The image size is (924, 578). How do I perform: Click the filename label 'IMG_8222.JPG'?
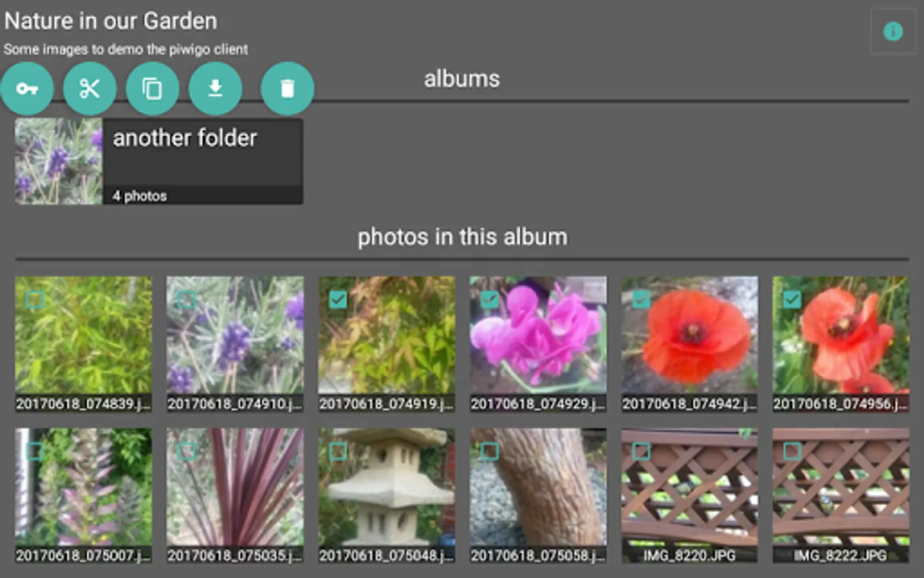[x=841, y=556]
